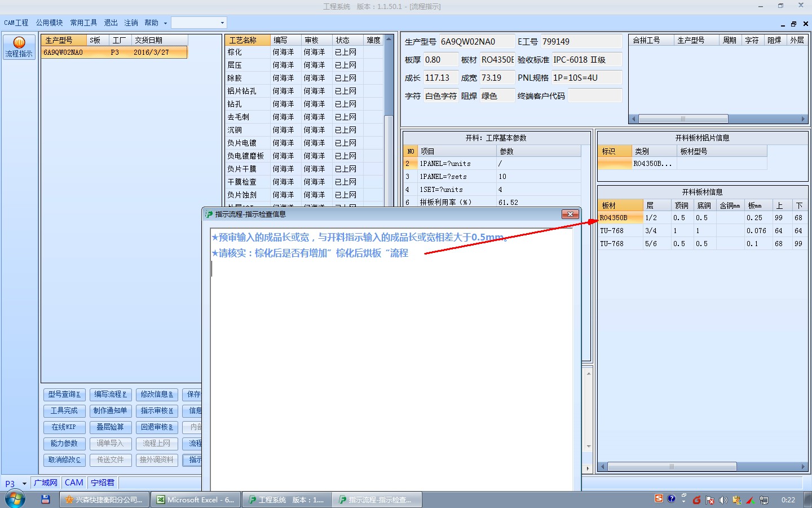Select the 6A9QW02NA0 row in model list
Viewport: 812px width, 508px height.
pyautogui.click(x=114, y=52)
